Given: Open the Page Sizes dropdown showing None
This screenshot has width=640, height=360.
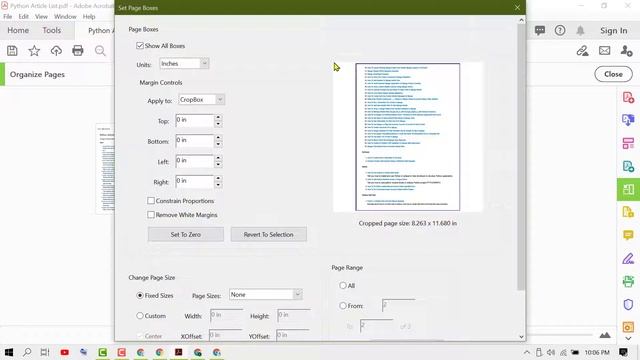Looking at the screenshot, I should click(x=265, y=295).
